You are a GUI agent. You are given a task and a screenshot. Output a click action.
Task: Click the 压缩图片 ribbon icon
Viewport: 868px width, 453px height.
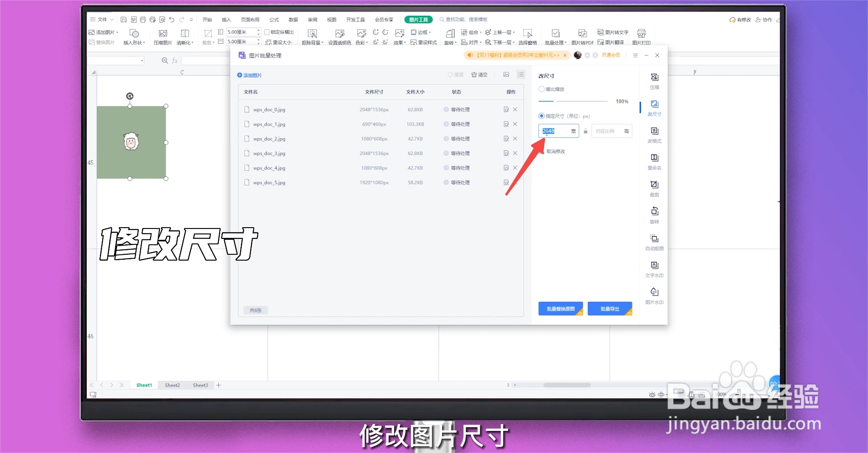click(x=163, y=37)
